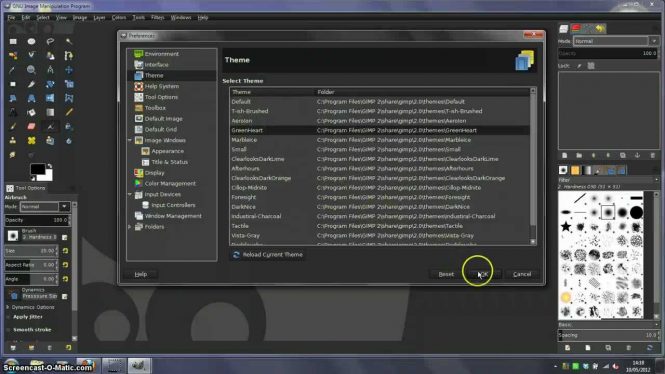
Task: Click the black foreground color swatch
Action: pyautogui.click(x=37, y=169)
